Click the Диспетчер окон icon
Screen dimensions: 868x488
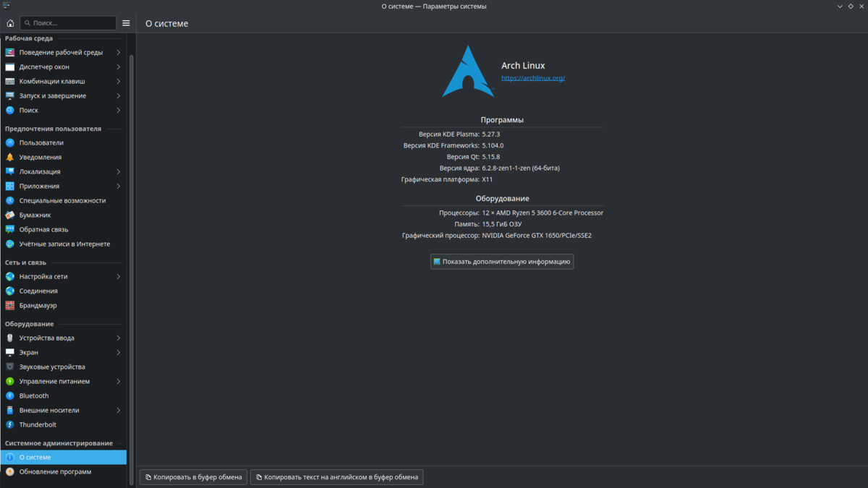pyautogui.click(x=10, y=67)
